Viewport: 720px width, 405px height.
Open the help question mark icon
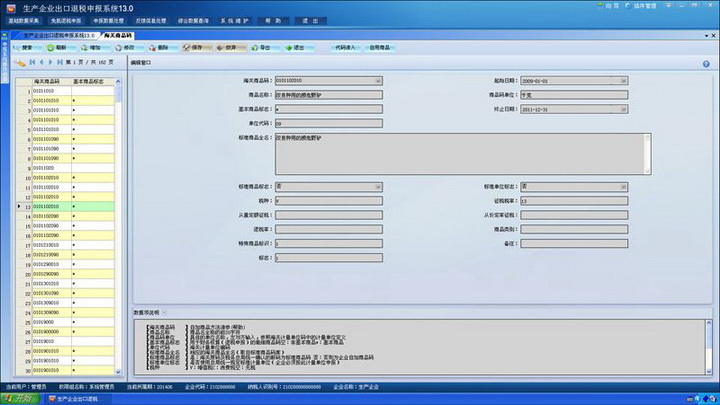[706, 64]
